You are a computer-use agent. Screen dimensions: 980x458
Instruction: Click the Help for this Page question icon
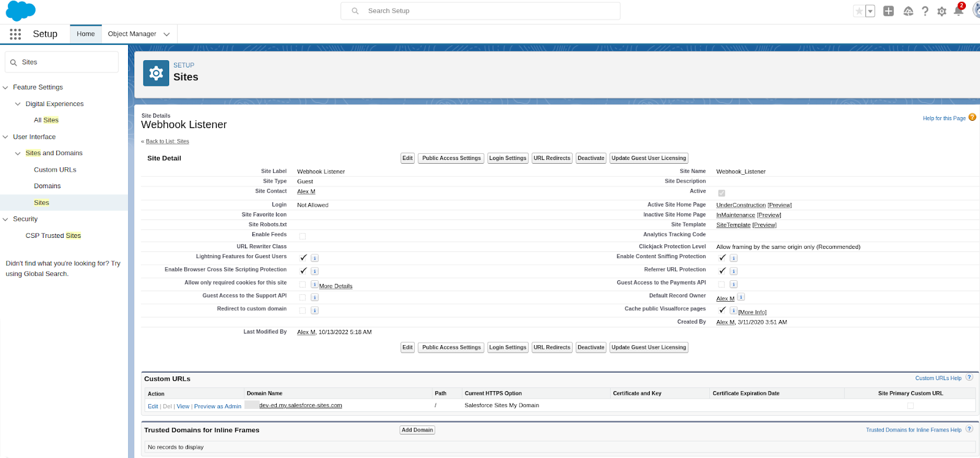pyautogui.click(x=972, y=117)
